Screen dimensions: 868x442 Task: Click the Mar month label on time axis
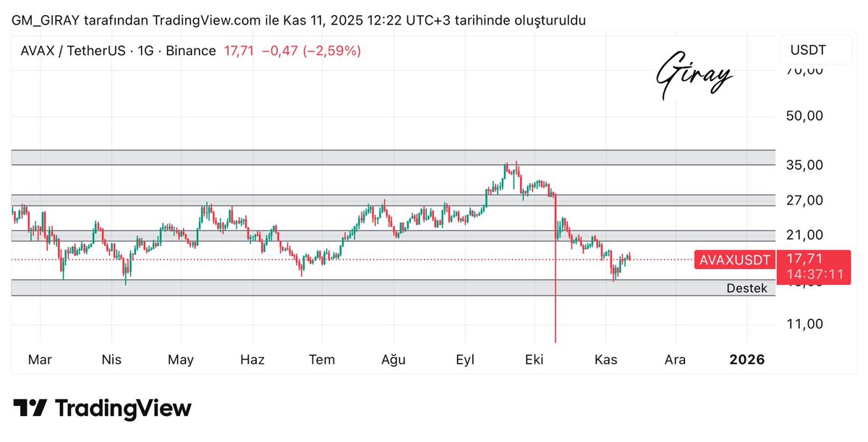pos(41,360)
